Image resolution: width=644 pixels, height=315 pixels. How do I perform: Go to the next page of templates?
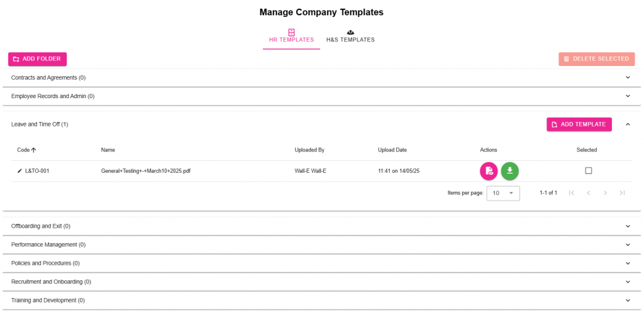[605, 193]
